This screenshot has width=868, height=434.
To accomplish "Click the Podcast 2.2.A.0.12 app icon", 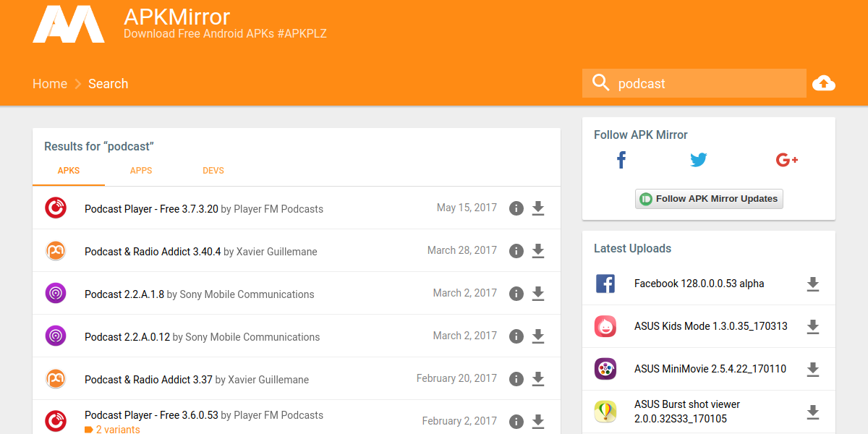I will tap(56, 336).
